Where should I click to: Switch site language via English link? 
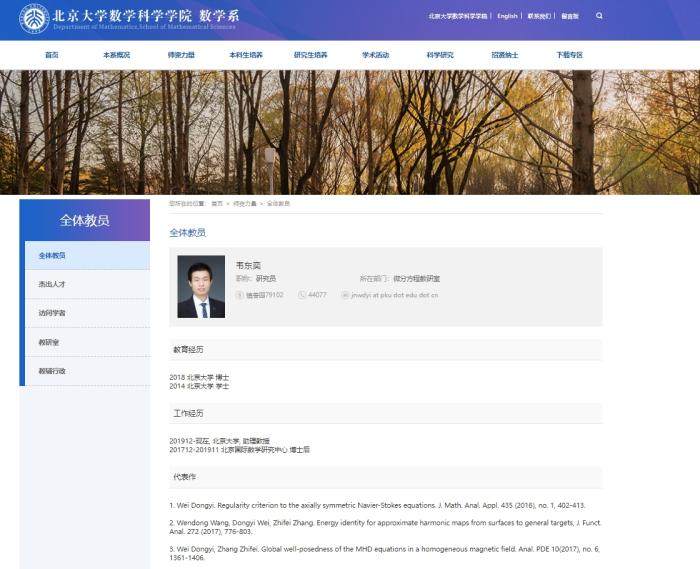pyautogui.click(x=507, y=16)
